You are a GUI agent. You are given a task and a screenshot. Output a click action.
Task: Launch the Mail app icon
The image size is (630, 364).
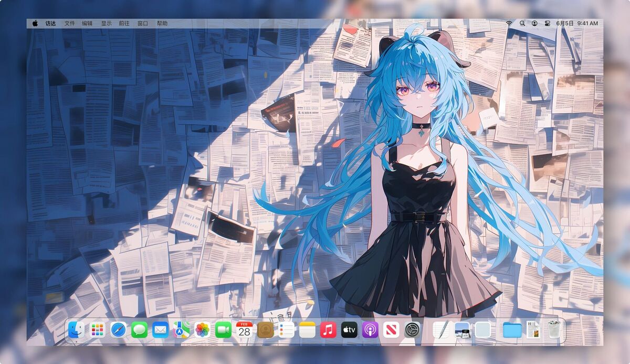[x=161, y=330]
